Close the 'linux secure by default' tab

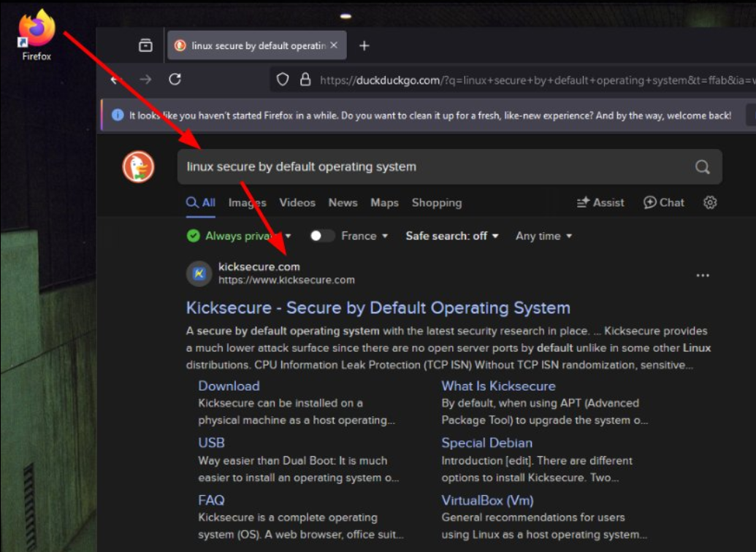[334, 45]
